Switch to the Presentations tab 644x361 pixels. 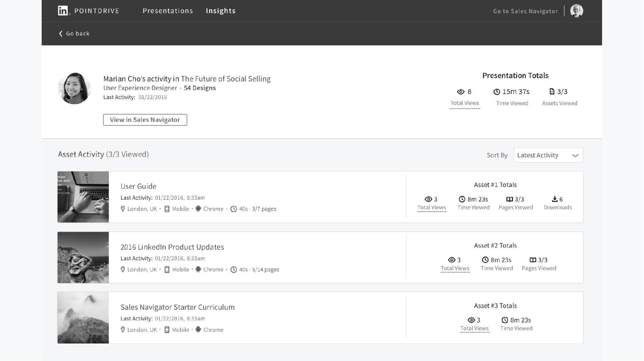(x=168, y=11)
